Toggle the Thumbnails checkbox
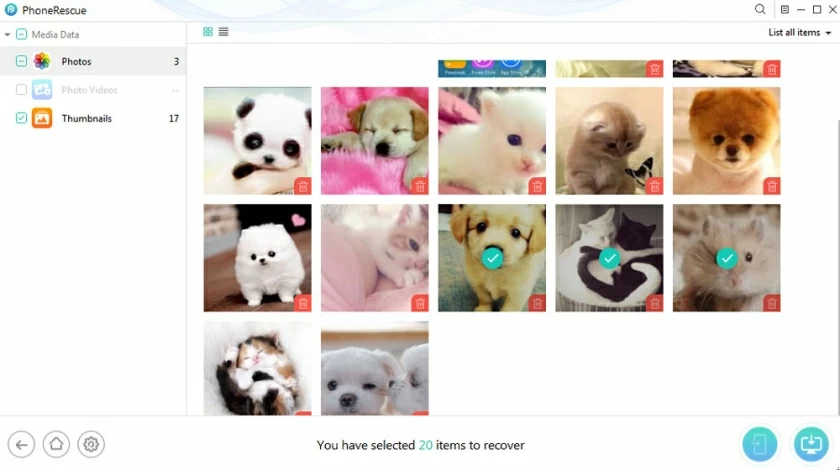This screenshot has width=840, height=470. (x=21, y=118)
